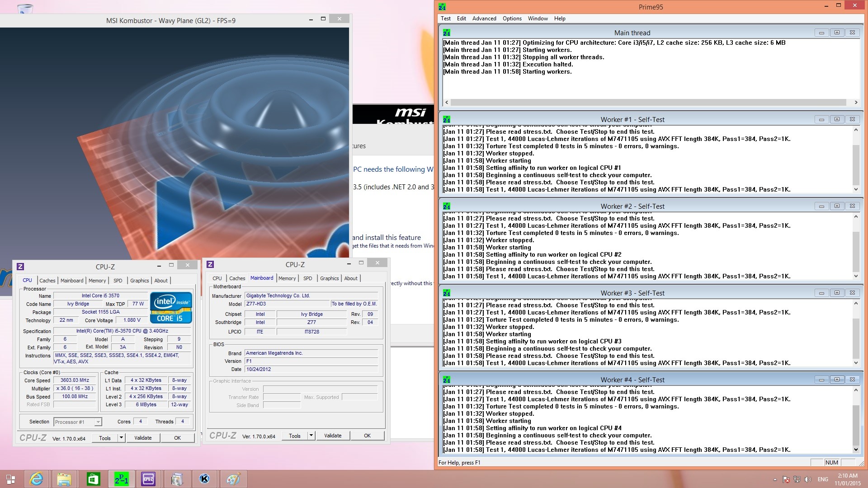Click Validate in left CPU-Z
This screenshot has width=868, height=488.
click(143, 438)
